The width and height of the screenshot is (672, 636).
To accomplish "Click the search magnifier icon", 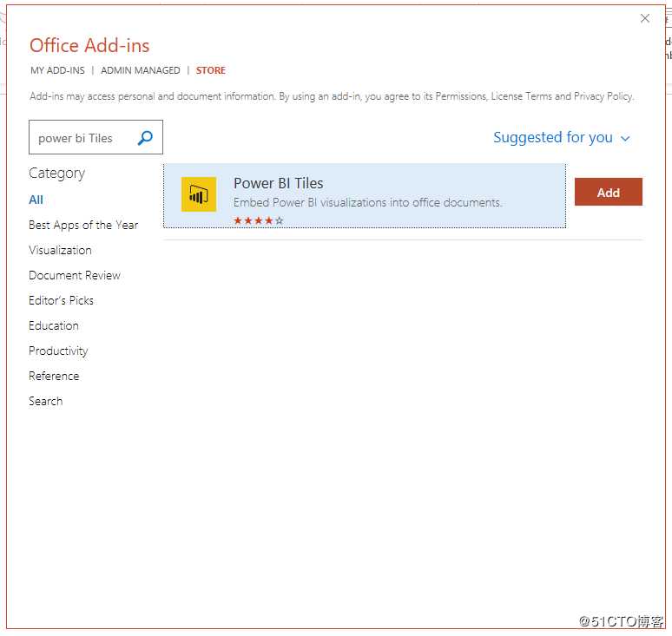I will pos(145,137).
